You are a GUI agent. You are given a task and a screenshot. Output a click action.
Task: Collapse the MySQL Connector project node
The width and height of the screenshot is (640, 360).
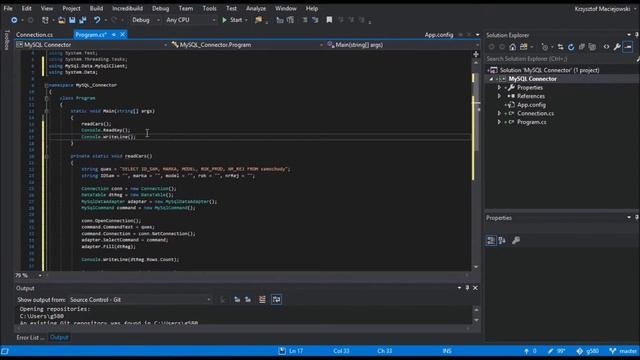491,79
